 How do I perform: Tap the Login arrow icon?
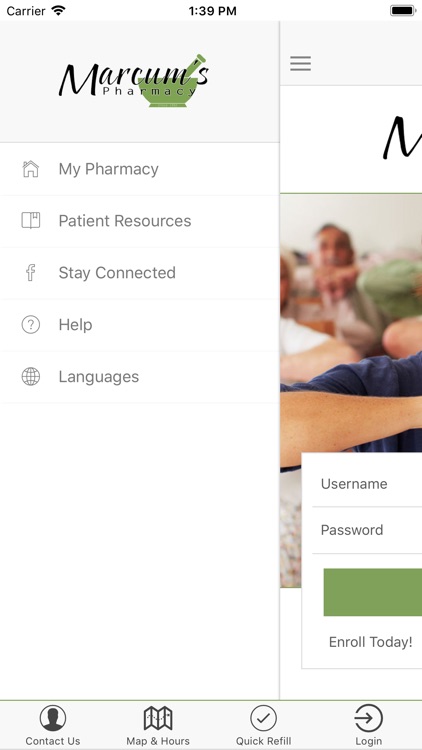coord(368,718)
